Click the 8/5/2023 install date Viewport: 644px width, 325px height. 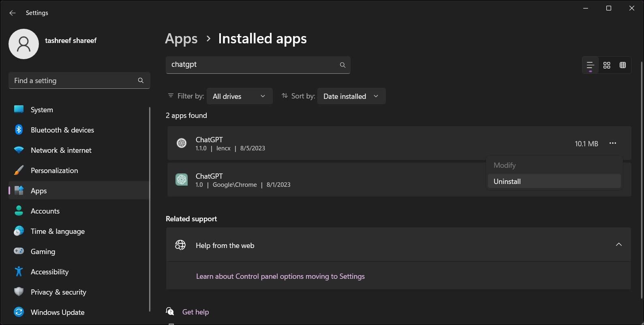[x=252, y=148]
